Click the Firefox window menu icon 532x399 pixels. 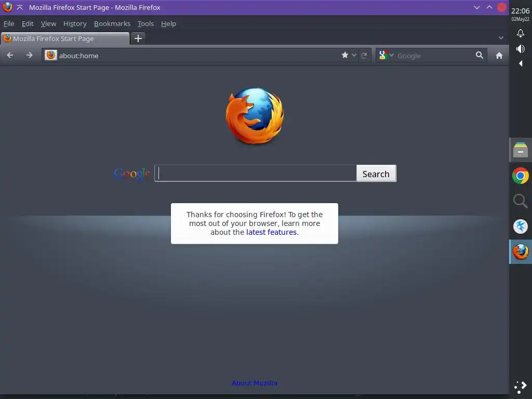click(x=7, y=7)
